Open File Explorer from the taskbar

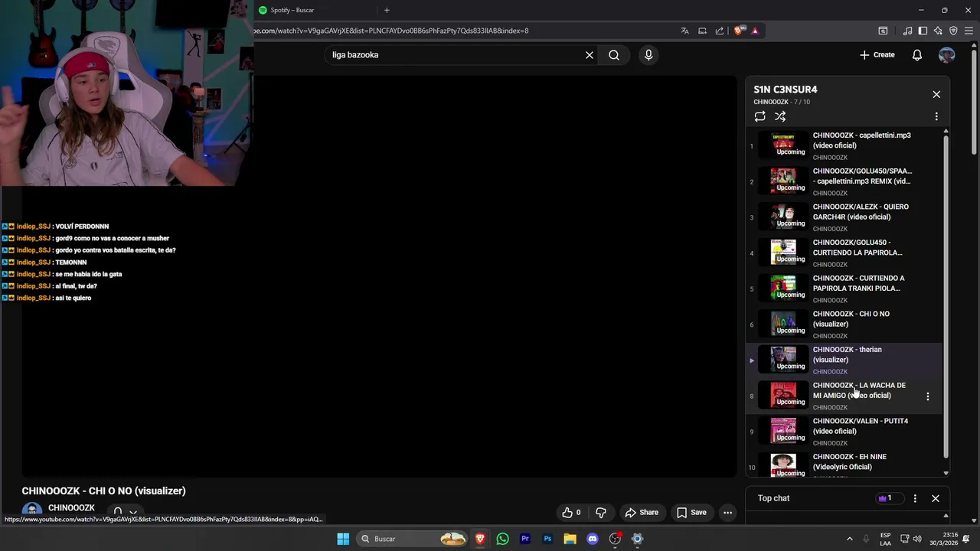coord(570,539)
